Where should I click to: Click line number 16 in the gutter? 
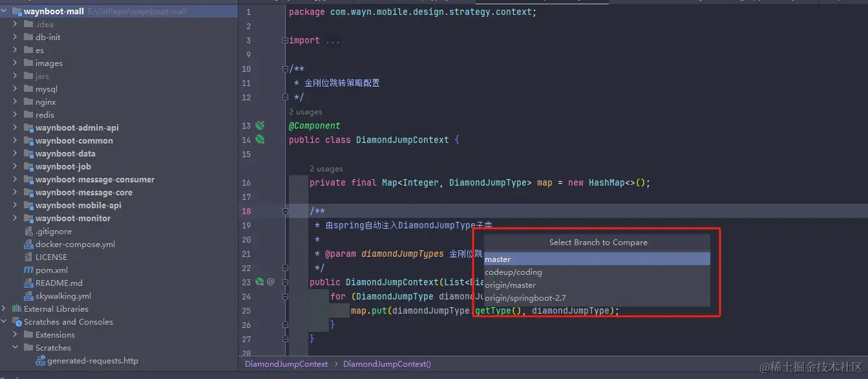(x=246, y=182)
